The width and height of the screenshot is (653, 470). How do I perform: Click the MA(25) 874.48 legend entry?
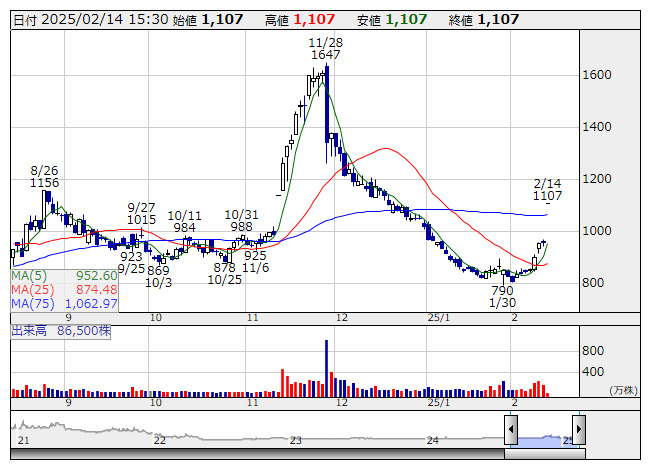(x=65, y=290)
